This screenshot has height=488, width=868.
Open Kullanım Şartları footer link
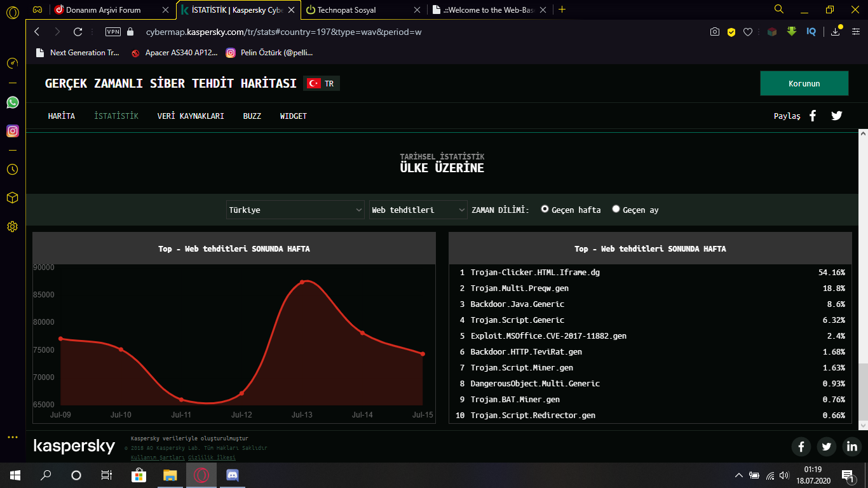158,457
